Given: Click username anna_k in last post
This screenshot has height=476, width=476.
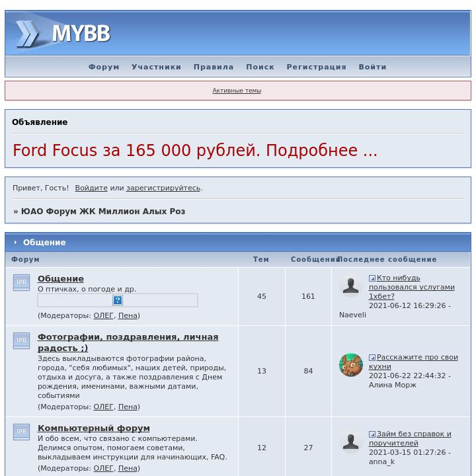Looking at the screenshot, I should tap(381, 461).
